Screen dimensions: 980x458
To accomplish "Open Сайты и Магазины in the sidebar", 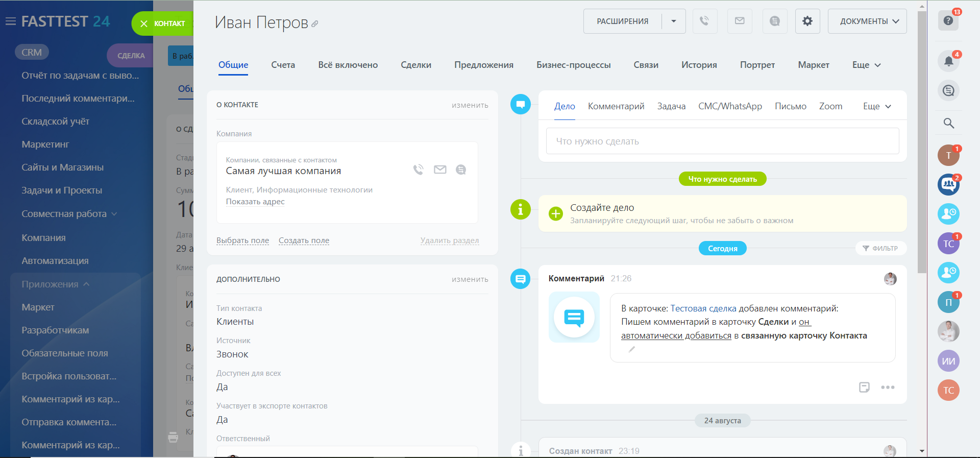I will point(62,167).
